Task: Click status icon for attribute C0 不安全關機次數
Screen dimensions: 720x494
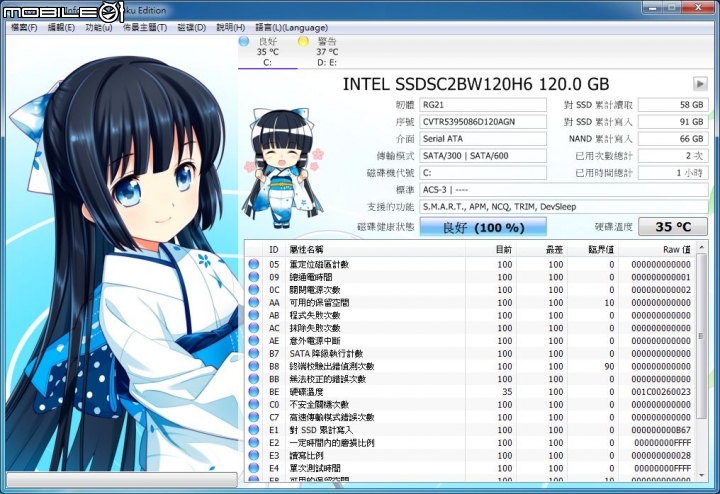Action: coord(253,404)
